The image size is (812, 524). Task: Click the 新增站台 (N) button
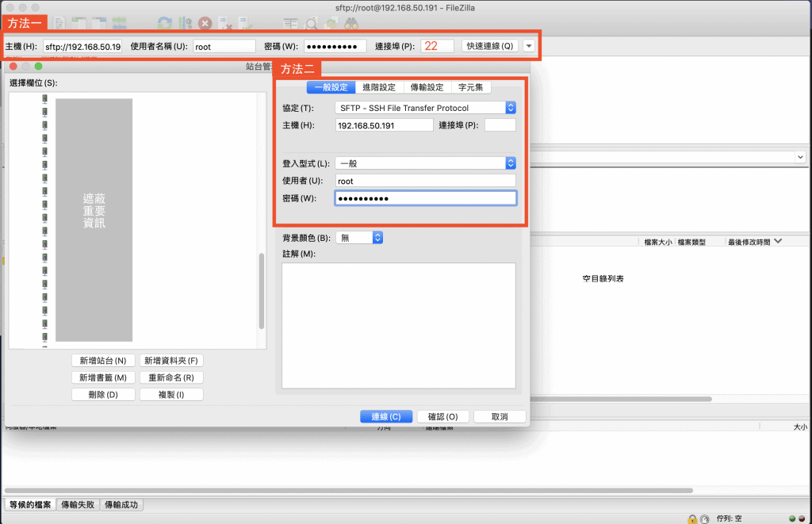click(103, 361)
